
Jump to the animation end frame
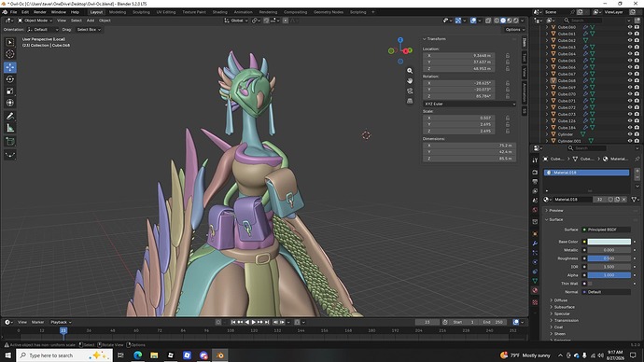click(x=267, y=322)
